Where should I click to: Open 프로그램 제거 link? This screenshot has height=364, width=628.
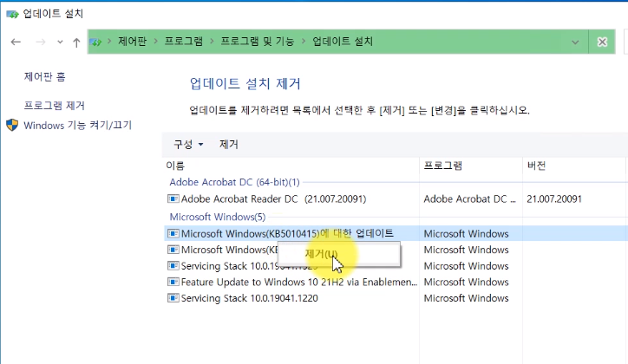tap(54, 105)
